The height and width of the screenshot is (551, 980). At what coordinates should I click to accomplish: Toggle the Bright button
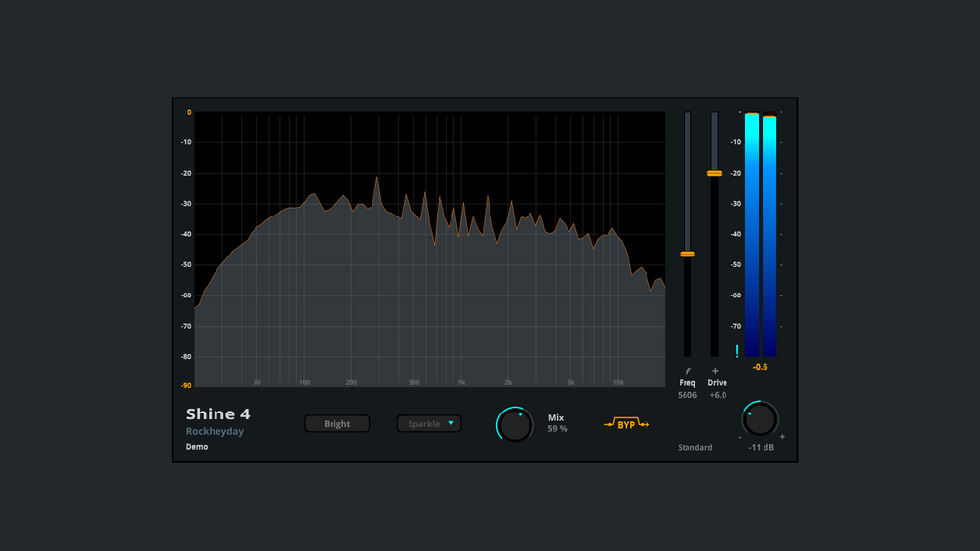tap(336, 423)
